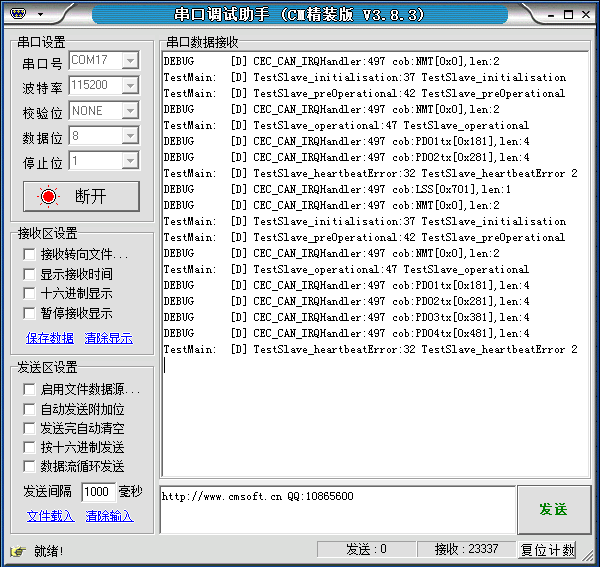Maximize the serial debug assistant window
The width and height of the screenshot is (600, 567).
click(x=568, y=15)
